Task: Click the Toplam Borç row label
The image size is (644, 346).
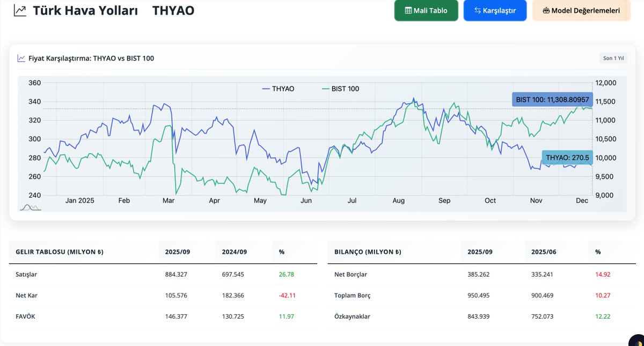Action: click(352, 295)
